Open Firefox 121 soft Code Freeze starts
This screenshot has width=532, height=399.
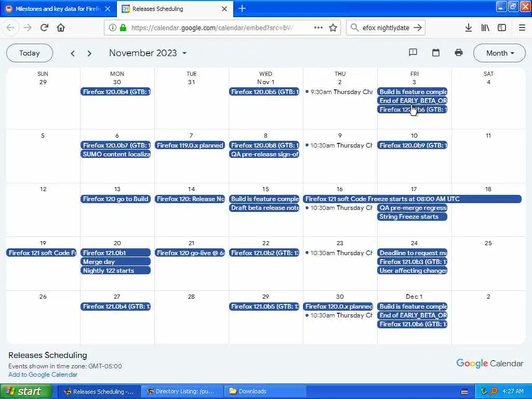pos(412,199)
